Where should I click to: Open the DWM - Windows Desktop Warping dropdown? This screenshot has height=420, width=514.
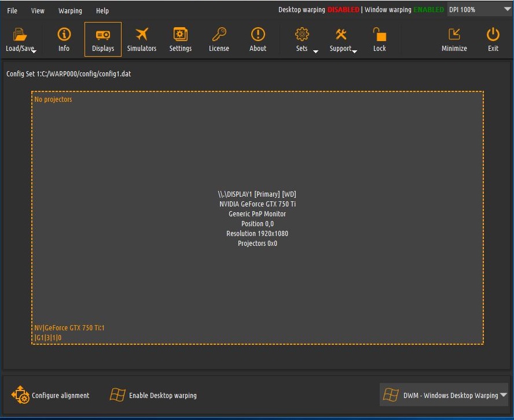(444, 395)
